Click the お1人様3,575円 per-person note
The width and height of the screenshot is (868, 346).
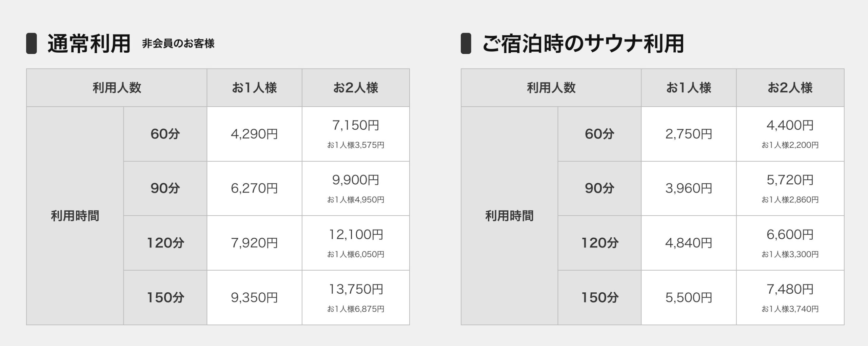356,145
